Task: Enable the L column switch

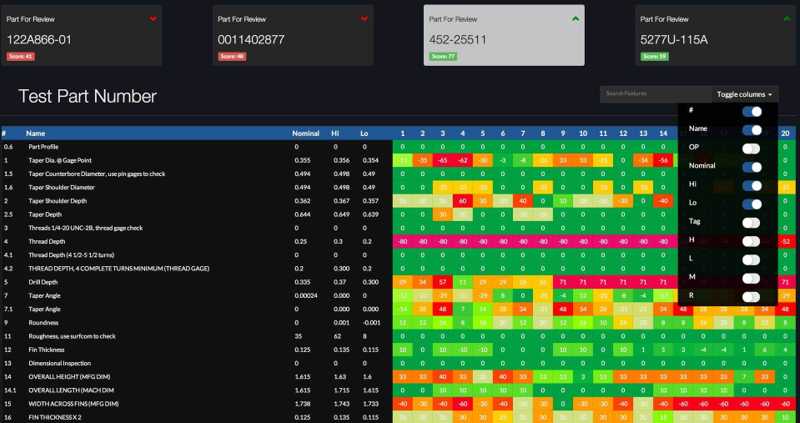Action: [x=752, y=260]
